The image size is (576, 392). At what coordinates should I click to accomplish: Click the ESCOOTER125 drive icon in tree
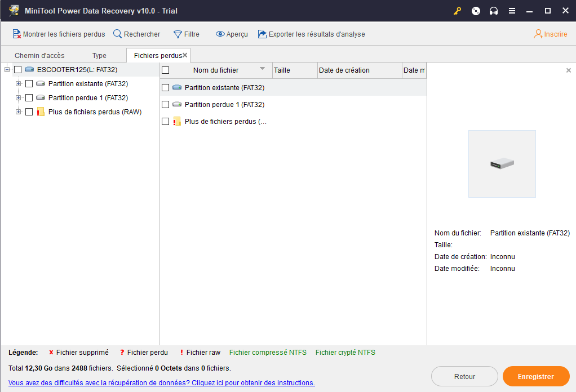coord(29,69)
